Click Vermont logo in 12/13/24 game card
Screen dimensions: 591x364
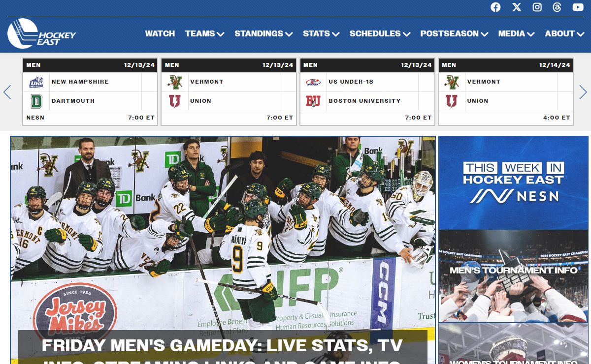175,82
